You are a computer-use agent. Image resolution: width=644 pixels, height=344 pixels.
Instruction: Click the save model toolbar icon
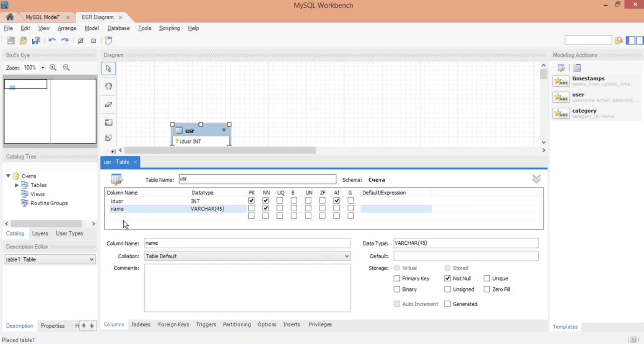[x=36, y=41]
